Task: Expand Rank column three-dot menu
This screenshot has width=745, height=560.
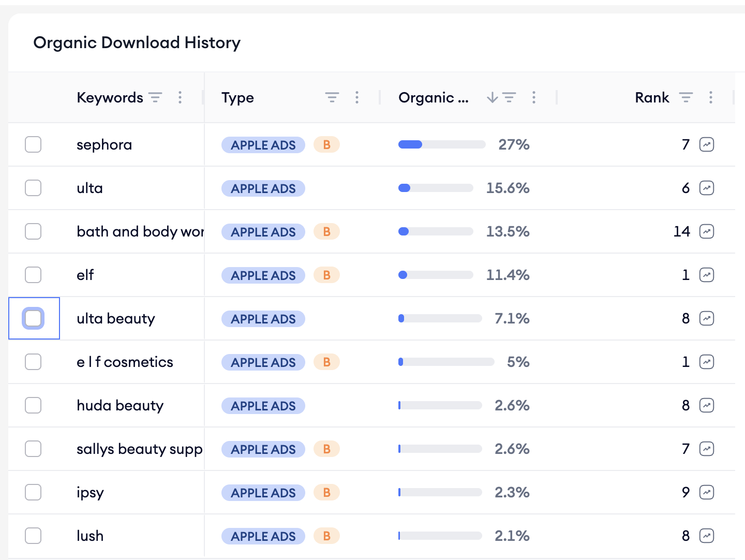Action: pyautogui.click(x=710, y=97)
